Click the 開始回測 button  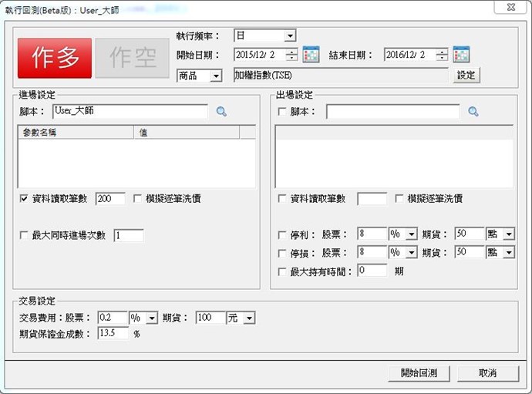419,373
